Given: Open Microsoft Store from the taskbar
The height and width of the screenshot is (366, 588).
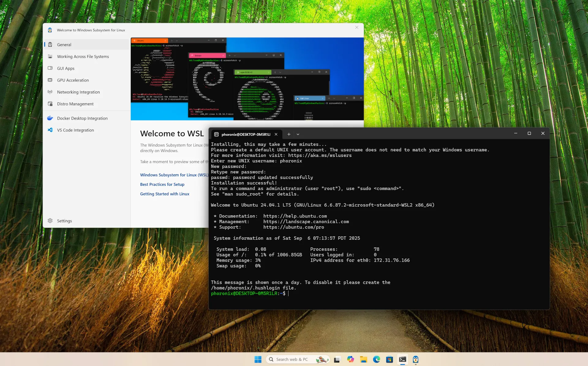Looking at the screenshot, I should 390,359.
